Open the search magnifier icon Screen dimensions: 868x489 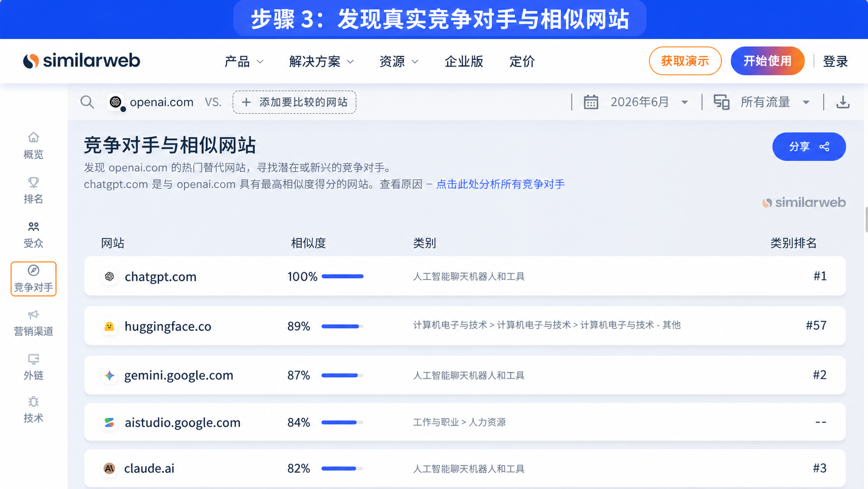pyautogui.click(x=87, y=102)
